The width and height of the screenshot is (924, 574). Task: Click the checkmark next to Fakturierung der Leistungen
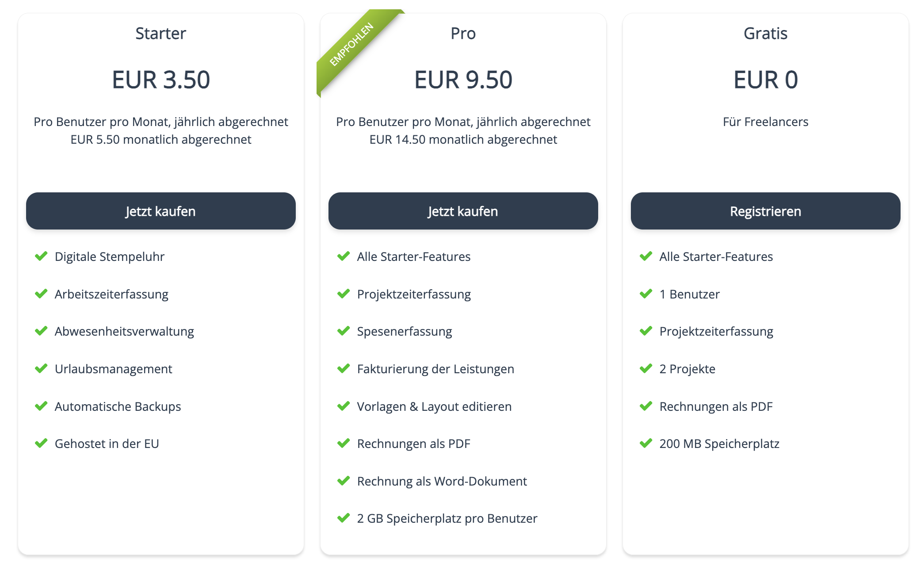point(344,368)
